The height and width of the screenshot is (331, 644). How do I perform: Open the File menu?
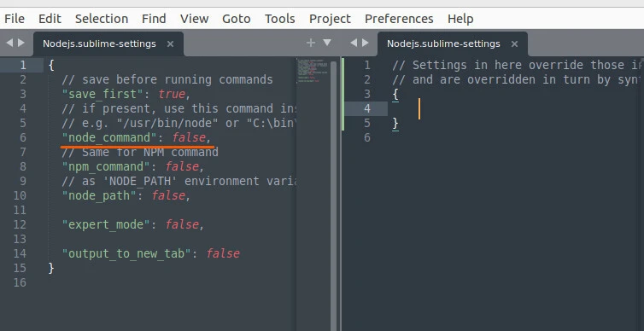pos(15,19)
